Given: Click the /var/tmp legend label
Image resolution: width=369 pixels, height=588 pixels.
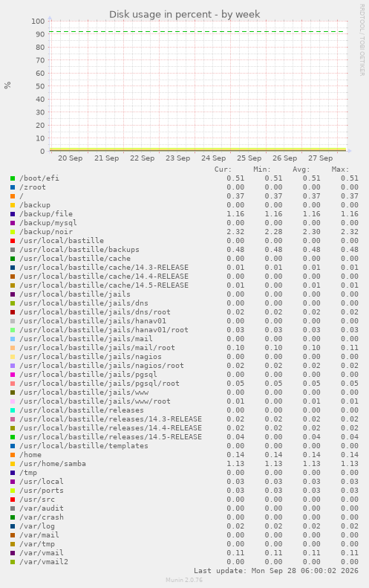Looking at the screenshot, I should [37, 544].
